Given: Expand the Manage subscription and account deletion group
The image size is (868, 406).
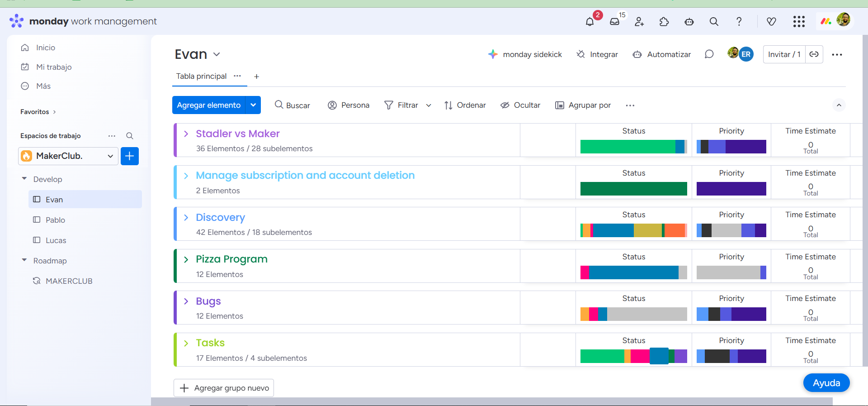Looking at the screenshot, I should [x=186, y=176].
